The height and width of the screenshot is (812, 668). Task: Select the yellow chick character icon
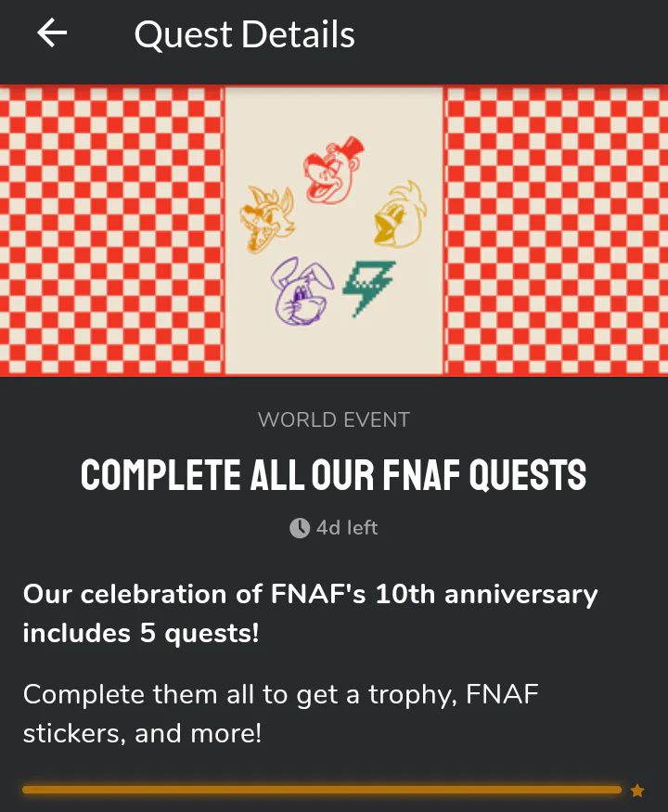pyautogui.click(x=399, y=215)
